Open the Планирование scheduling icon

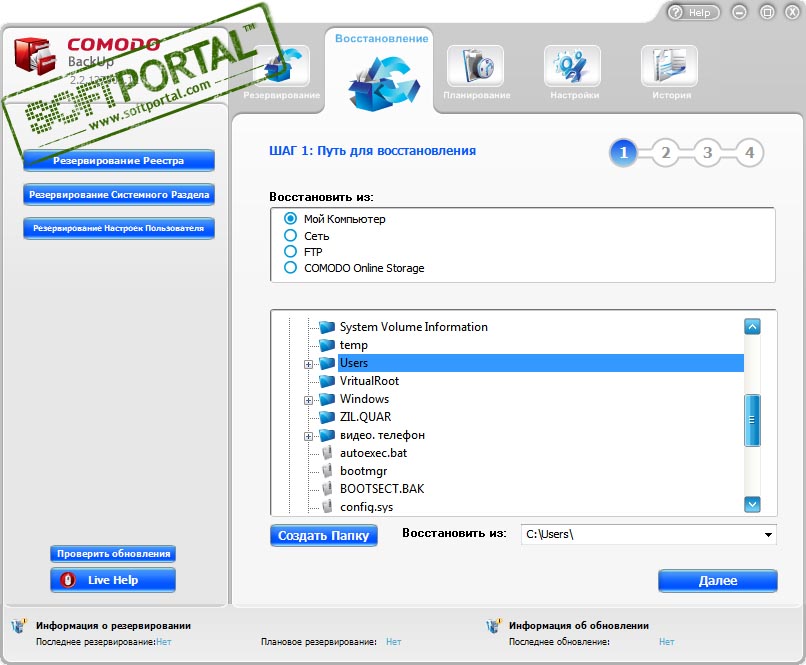[476, 65]
